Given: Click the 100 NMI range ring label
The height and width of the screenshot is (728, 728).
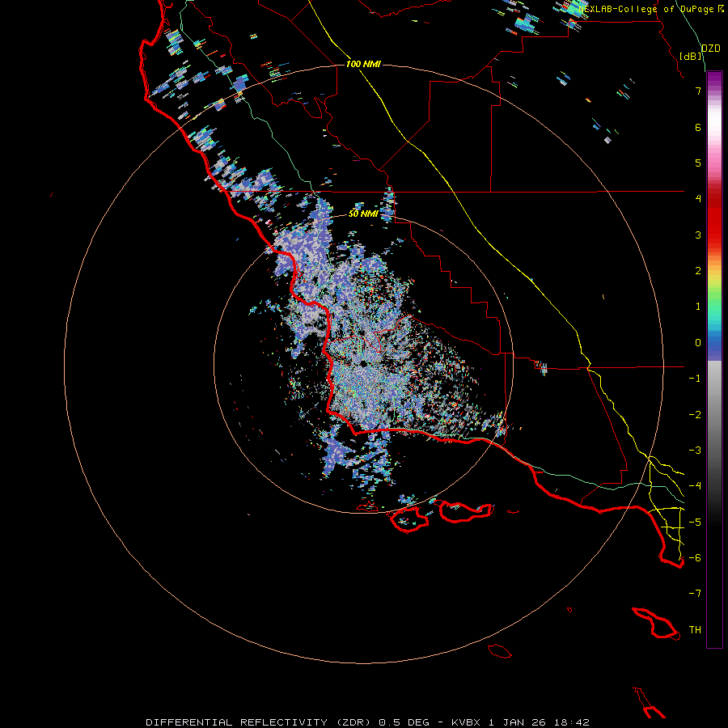Looking at the screenshot, I should [x=363, y=64].
